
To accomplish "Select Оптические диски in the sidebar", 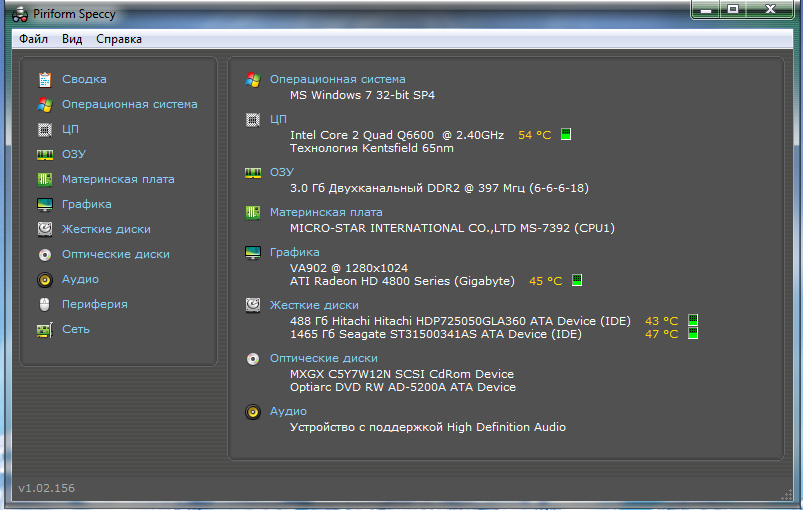I will [x=116, y=254].
